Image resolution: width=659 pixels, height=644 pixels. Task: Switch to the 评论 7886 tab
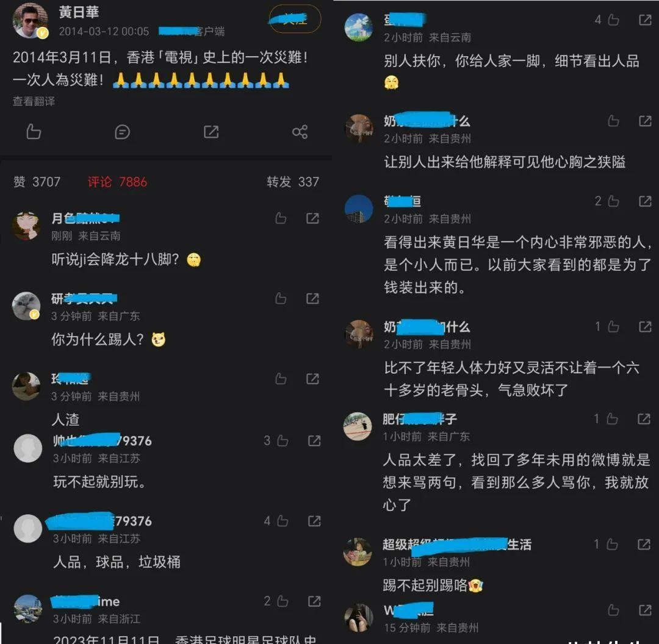pos(117,182)
